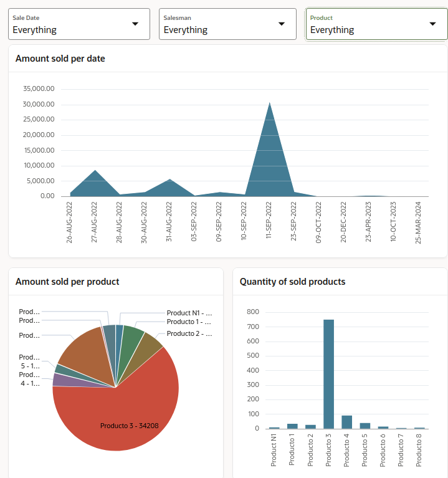
Task: Select the Producto 1 bar in quantity chart
Action: pyautogui.click(x=292, y=426)
